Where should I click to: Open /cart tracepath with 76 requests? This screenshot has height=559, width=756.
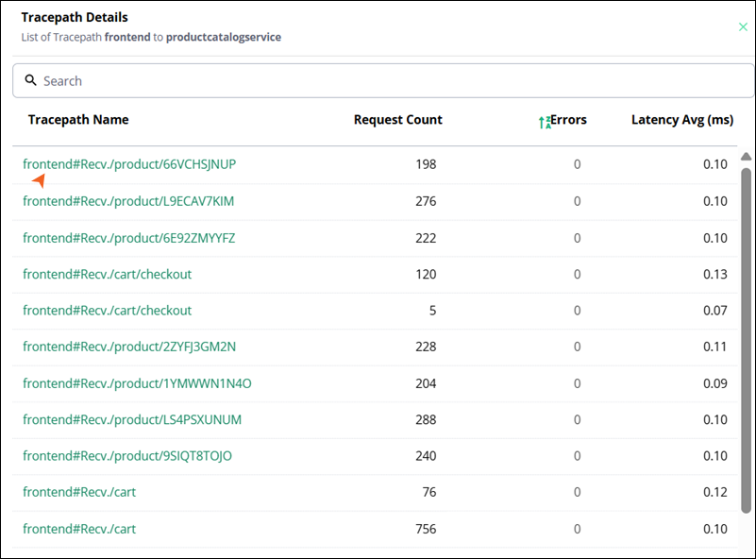[79, 492]
